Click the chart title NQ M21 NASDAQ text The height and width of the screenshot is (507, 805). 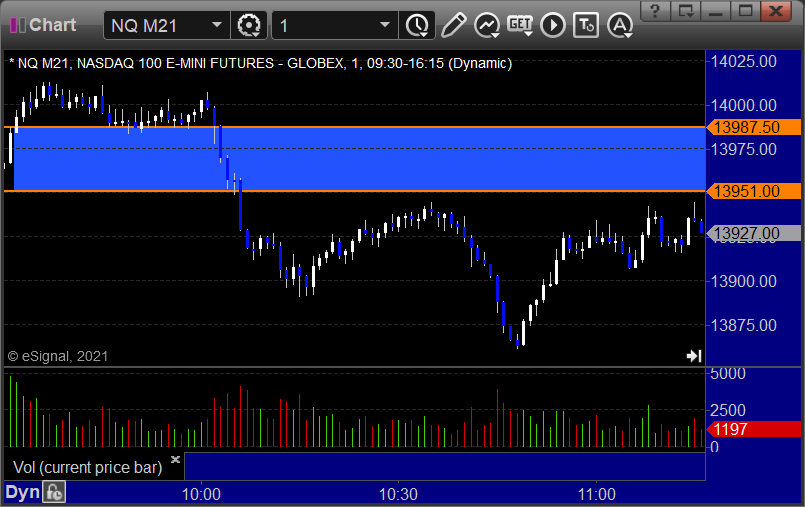(261, 63)
